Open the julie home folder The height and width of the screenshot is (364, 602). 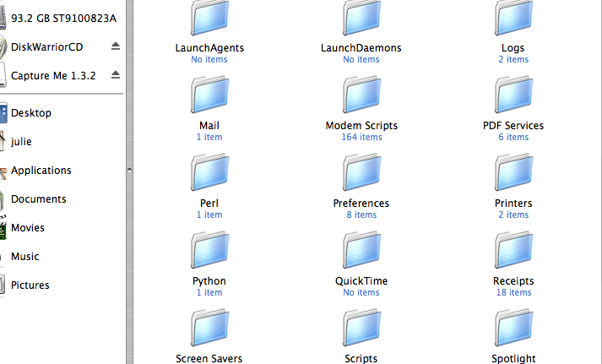coord(21,142)
